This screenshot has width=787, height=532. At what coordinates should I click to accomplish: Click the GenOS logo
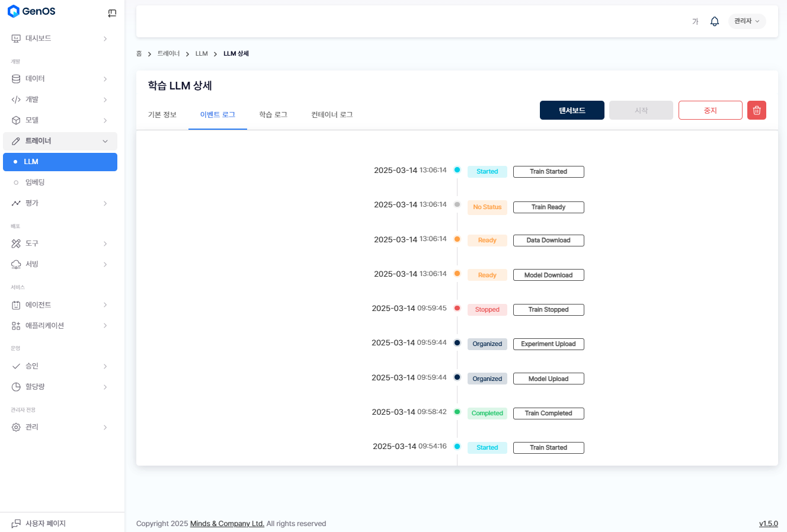point(32,11)
